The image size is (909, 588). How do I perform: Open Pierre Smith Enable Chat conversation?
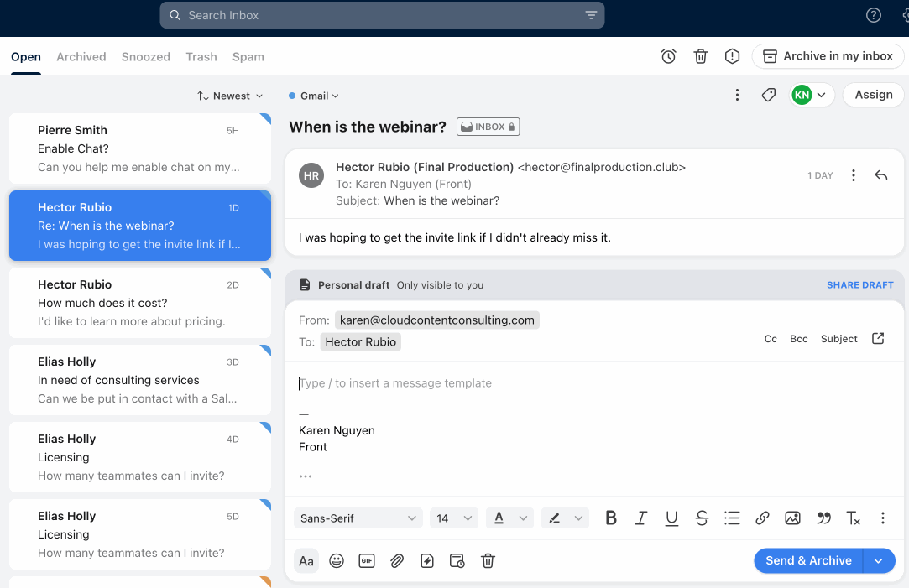139,148
